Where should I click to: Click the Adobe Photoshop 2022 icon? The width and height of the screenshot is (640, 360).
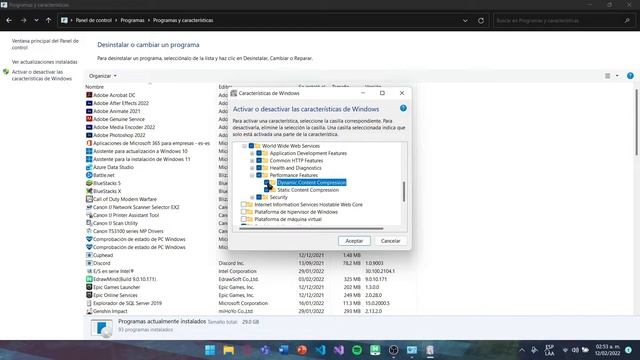pos(89,135)
